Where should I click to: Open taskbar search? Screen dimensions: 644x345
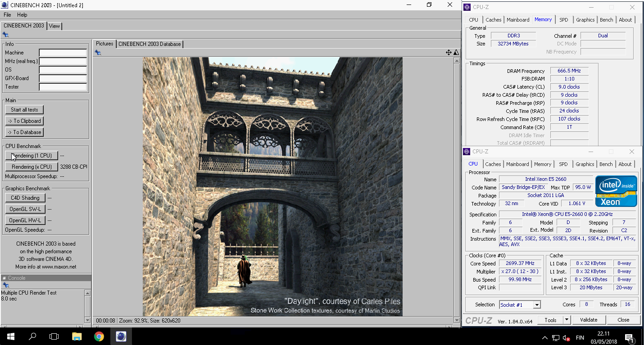pos(32,336)
